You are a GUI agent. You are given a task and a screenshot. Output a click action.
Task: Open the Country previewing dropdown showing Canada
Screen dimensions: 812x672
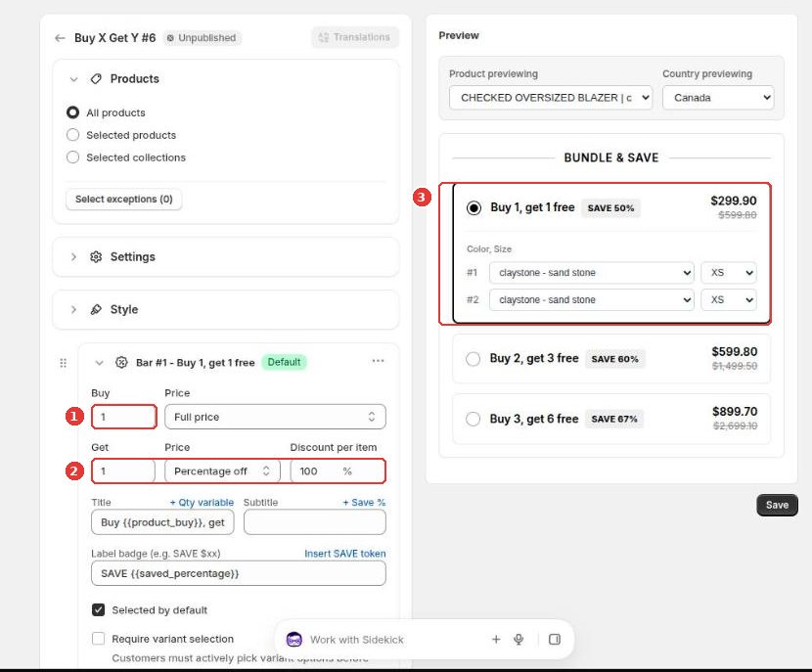(718, 98)
